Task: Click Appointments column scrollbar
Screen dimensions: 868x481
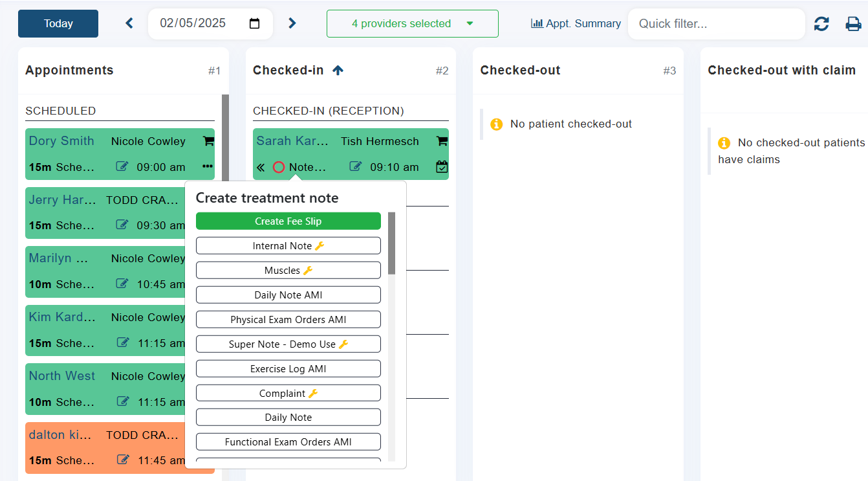Action: (x=225, y=139)
